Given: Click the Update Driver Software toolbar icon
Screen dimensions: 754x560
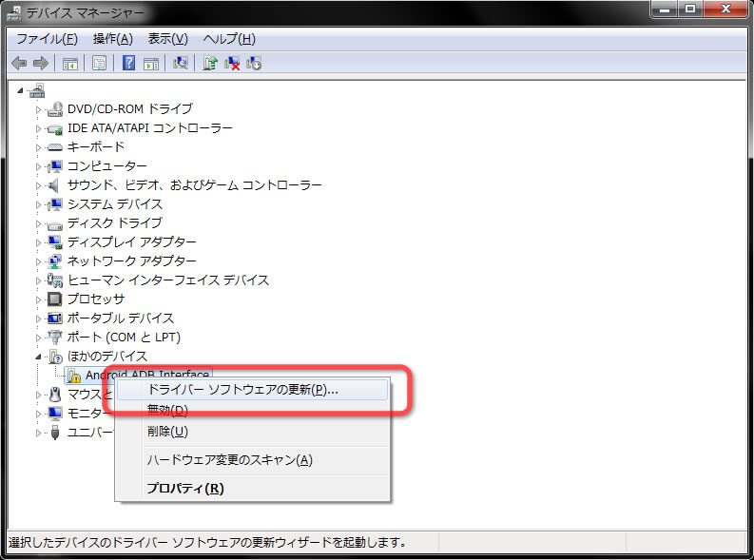Looking at the screenshot, I should pos(210,63).
